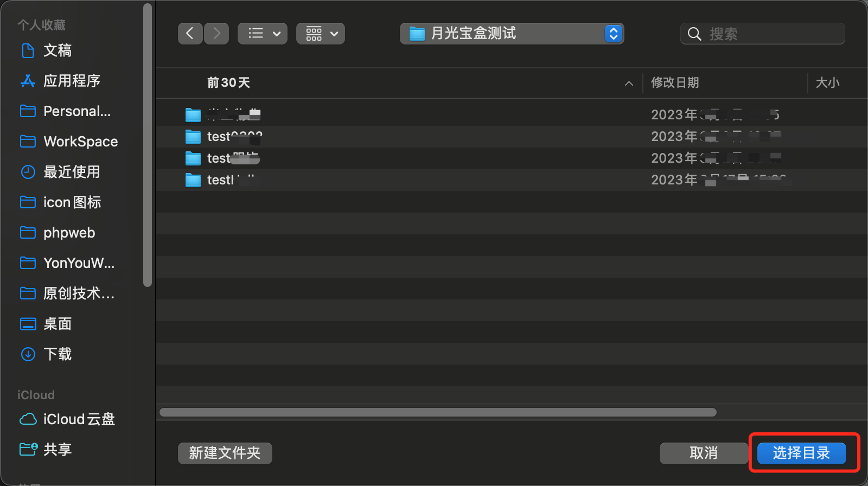Click the back navigation arrow

tap(190, 34)
